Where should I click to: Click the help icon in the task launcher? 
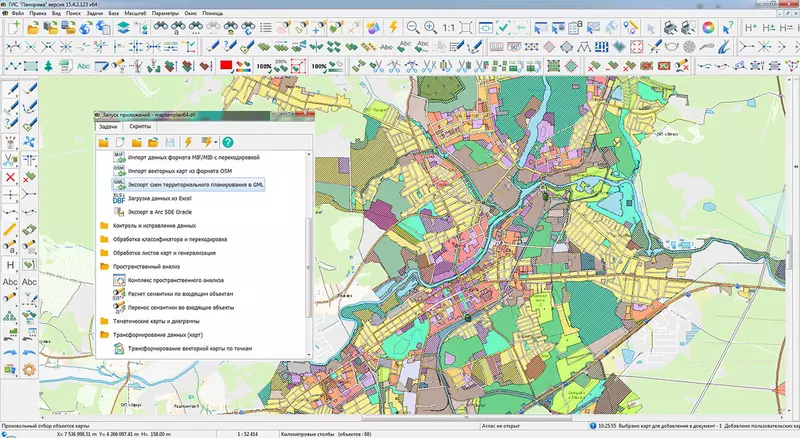pyautogui.click(x=228, y=143)
